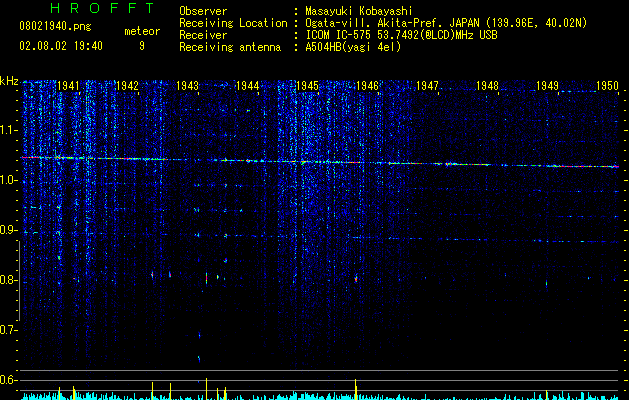Click the meteor label
Viewport: 629px width, 400px height.
coord(142,31)
